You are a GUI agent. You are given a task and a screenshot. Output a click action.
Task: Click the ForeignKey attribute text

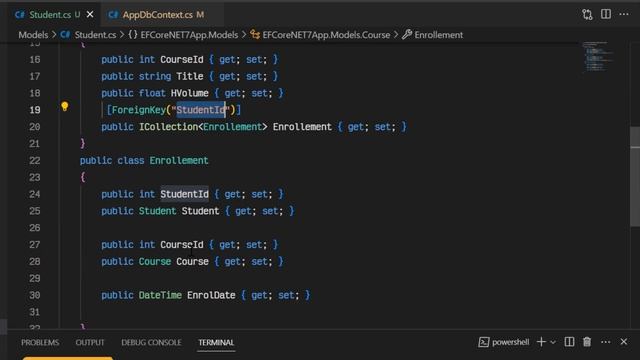coord(139,110)
